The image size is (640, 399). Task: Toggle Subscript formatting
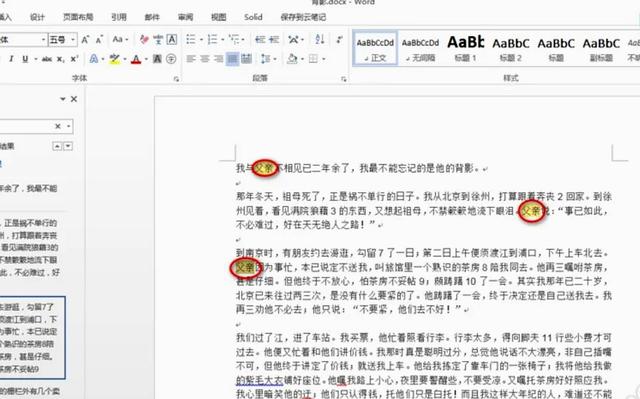click(x=60, y=59)
